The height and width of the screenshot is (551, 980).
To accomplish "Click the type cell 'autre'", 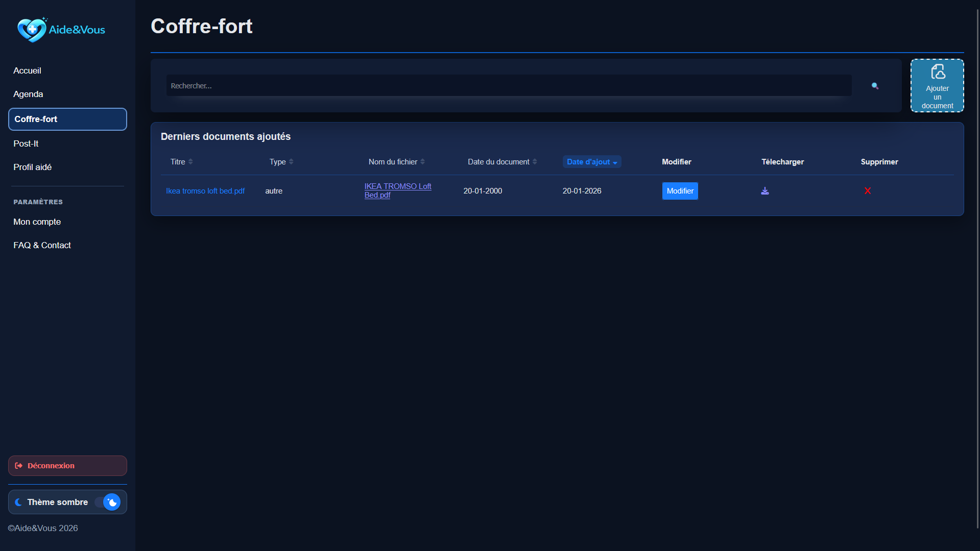I will pos(274,191).
